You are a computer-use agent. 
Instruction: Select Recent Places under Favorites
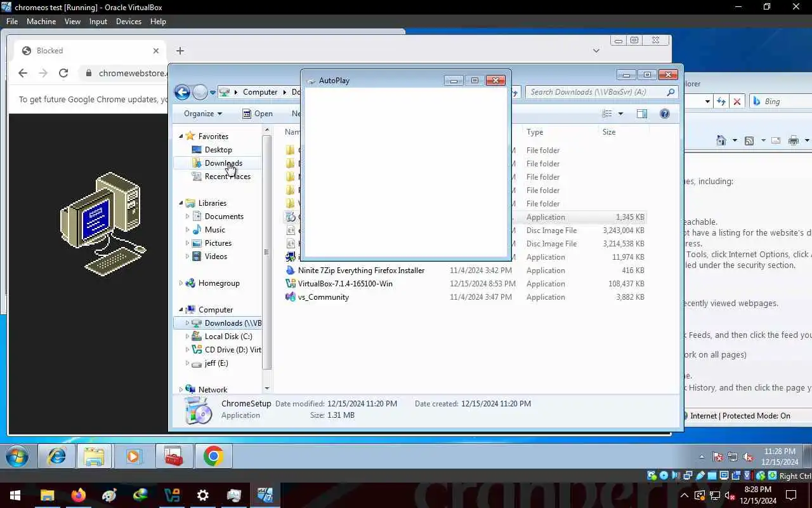click(x=227, y=177)
